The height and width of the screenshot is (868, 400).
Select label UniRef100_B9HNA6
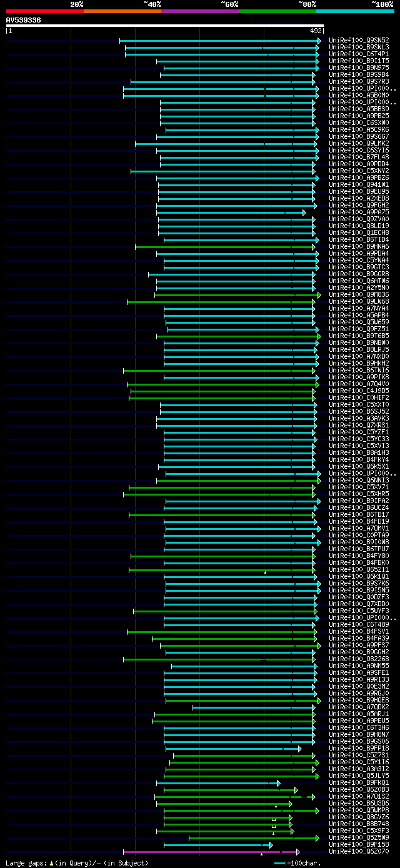pyautogui.click(x=359, y=246)
